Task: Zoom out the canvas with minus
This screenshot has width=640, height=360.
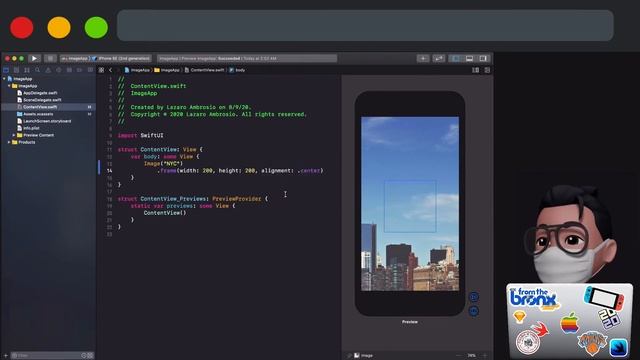Action: click(459, 356)
